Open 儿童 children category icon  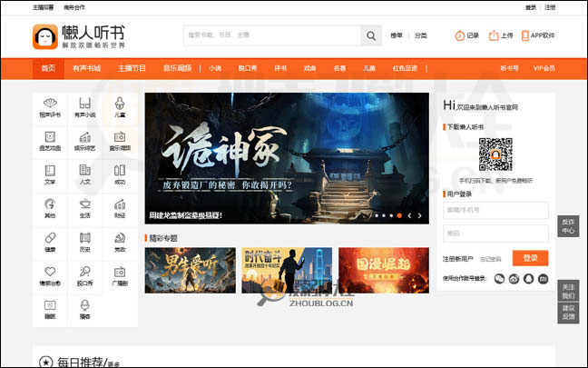tap(120, 103)
